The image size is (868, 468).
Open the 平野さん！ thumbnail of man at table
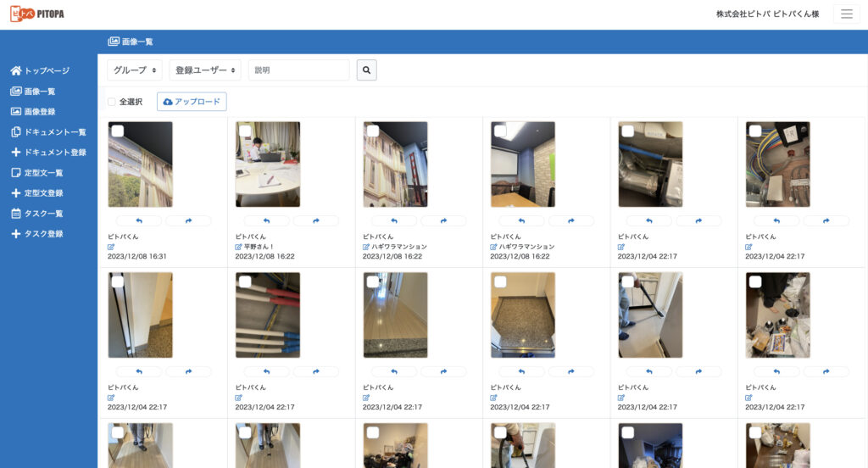coord(268,164)
